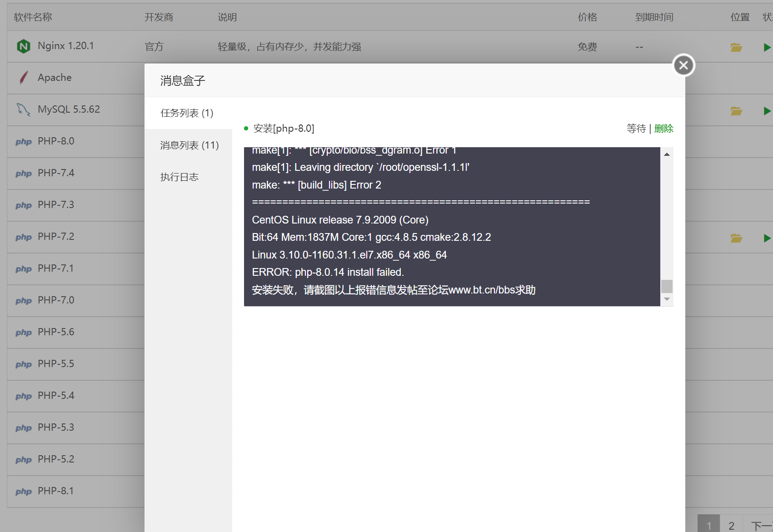
Task: Click Nginx green running status arrow
Action: click(767, 47)
